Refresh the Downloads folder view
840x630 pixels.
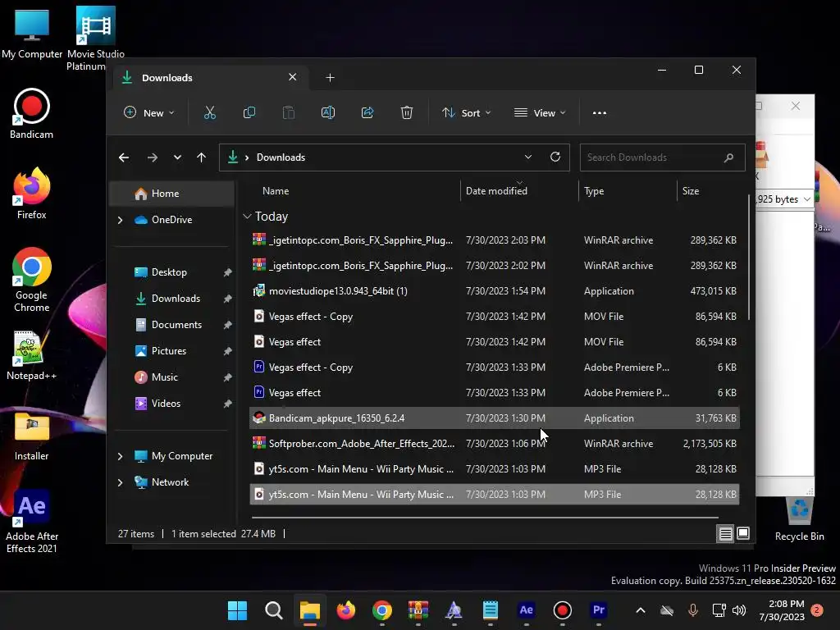pos(555,157)
